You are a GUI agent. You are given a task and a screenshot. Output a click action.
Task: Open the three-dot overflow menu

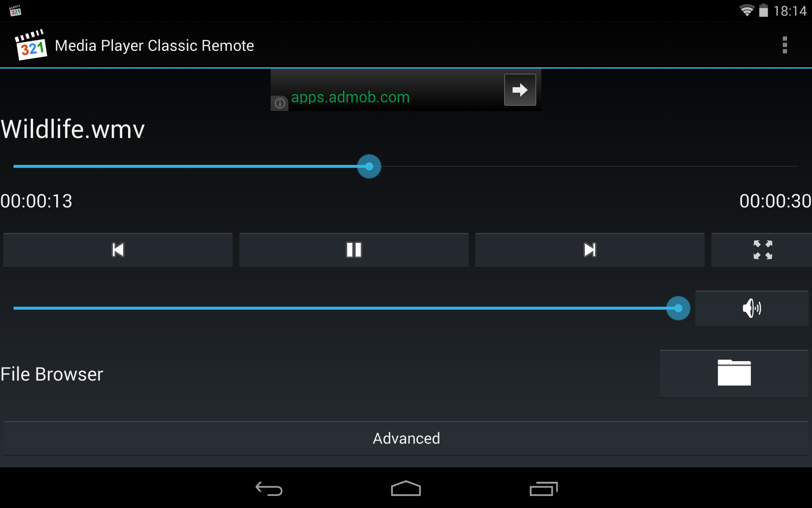tap(785, 45)
